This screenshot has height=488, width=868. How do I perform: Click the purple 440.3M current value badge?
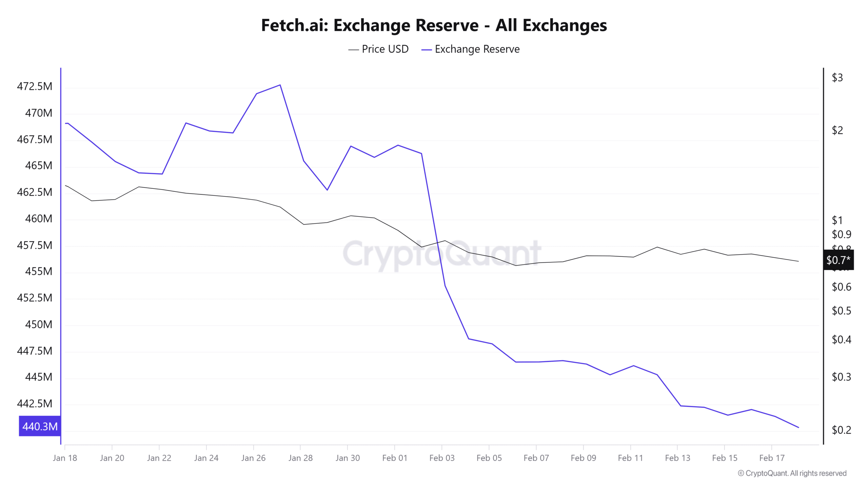40,426
